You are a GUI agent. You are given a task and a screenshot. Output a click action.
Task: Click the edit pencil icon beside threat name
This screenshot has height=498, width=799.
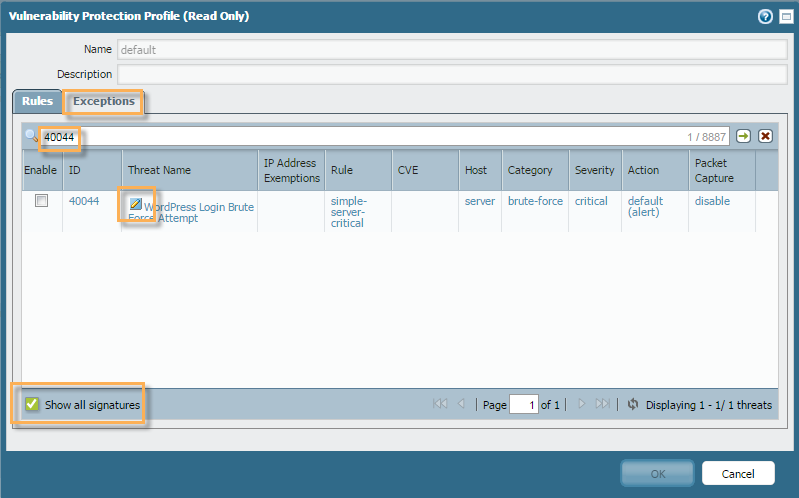pyautogui.click(x=135, y=204)
